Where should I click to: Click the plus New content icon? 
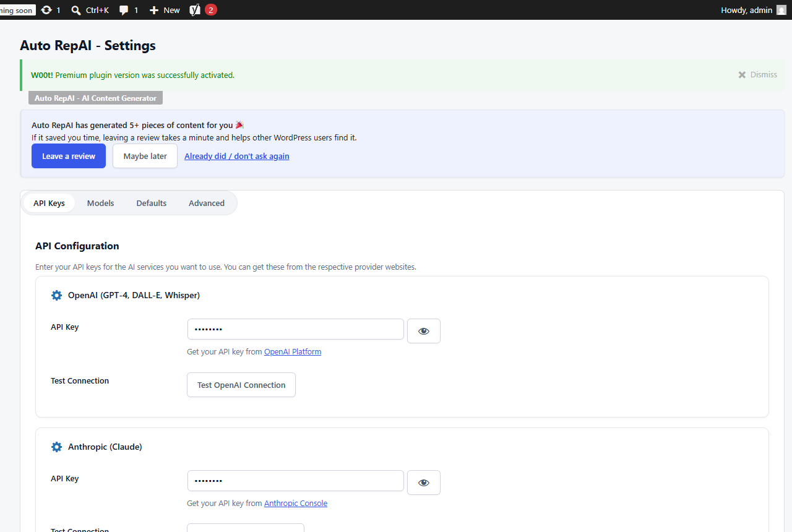(x=154, y=10)
